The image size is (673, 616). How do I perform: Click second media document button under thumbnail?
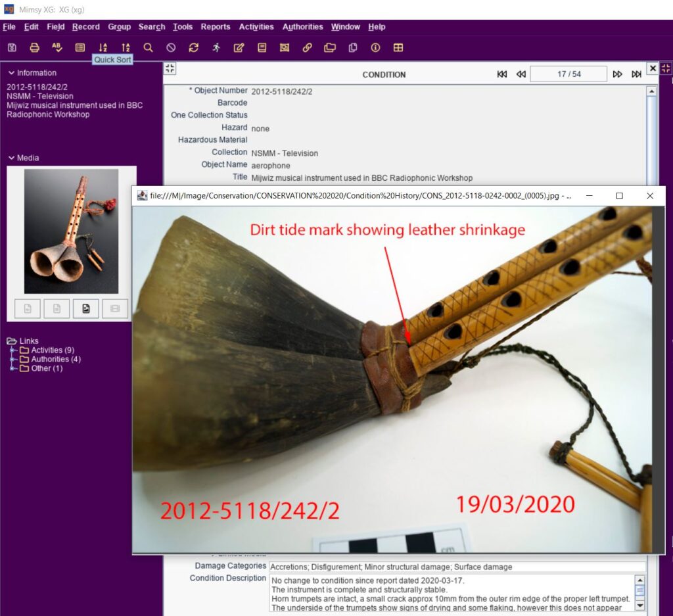[57, 308]
